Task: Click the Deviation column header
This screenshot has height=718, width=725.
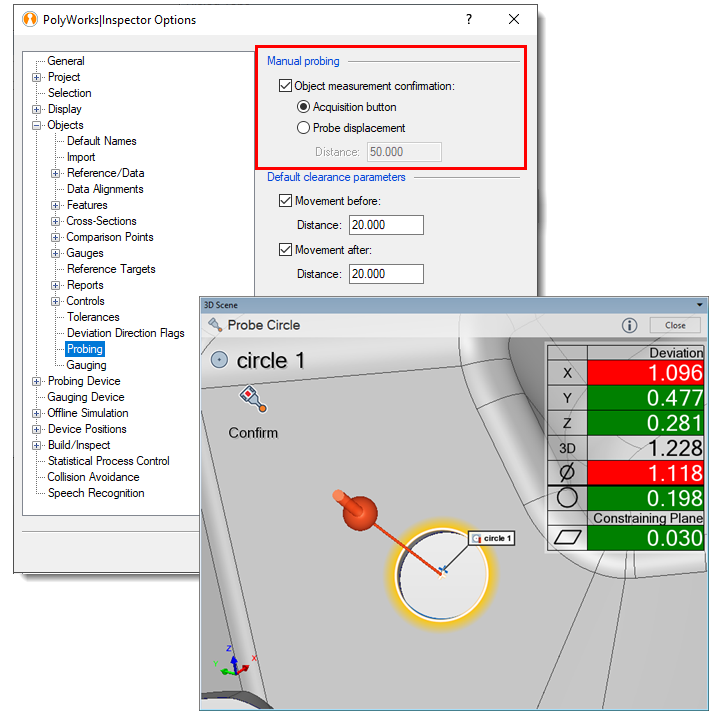Action: pos(645,353)
